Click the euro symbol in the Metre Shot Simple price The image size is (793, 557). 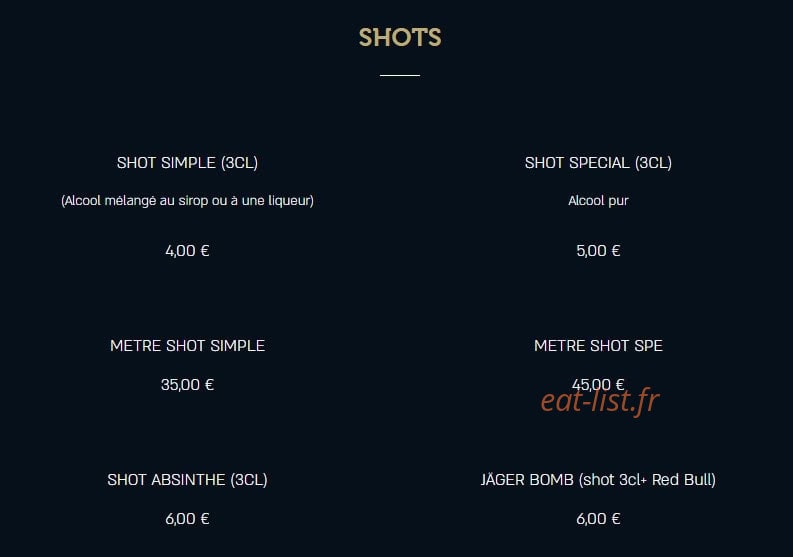(x=209, y=385)
